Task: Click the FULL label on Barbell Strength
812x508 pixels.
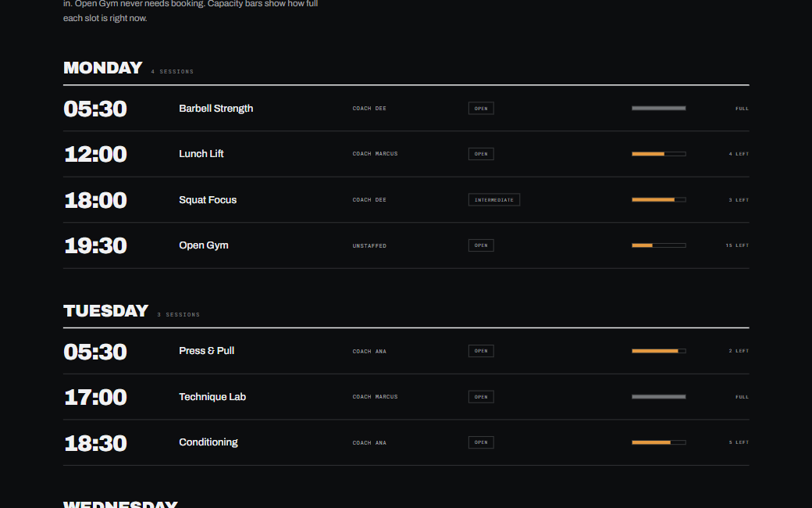Action: 742,109
